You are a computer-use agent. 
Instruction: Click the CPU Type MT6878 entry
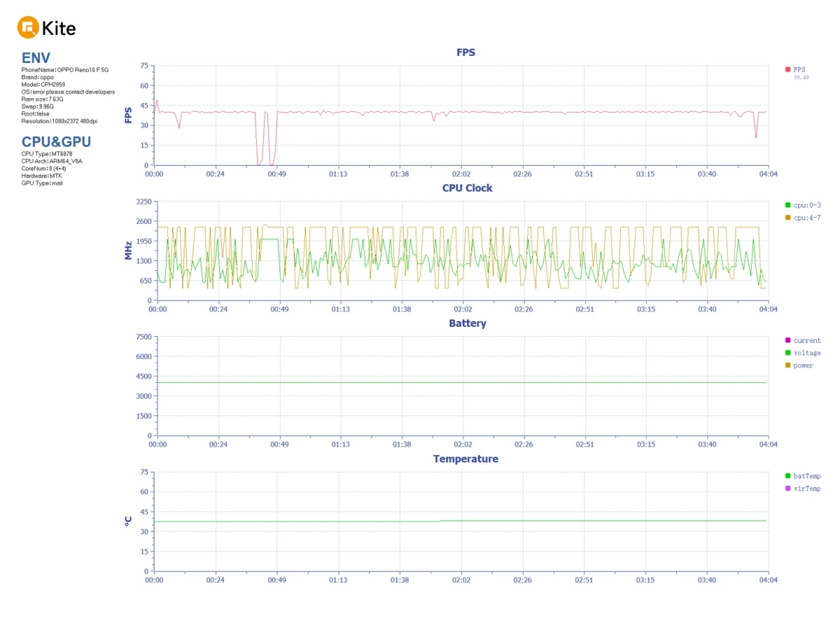46,154
